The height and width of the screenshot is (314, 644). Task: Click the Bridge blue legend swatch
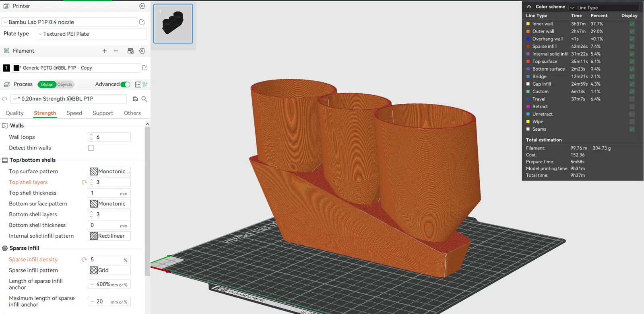(528, 76)
